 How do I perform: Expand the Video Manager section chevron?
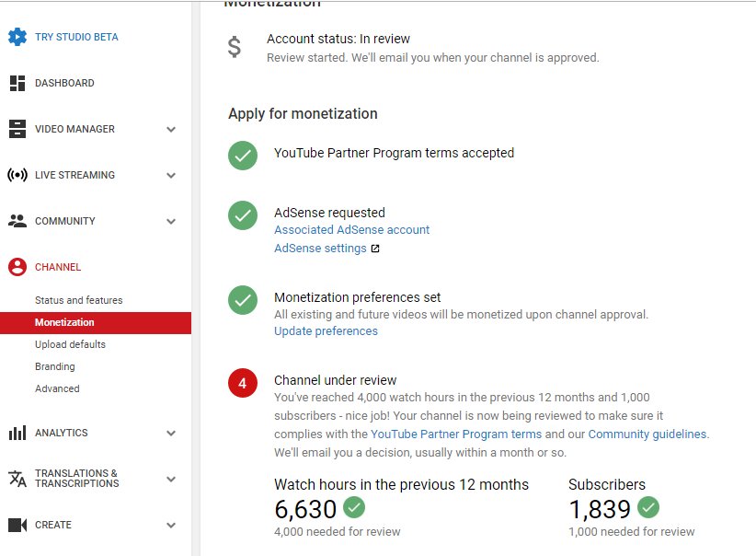[x=171, y=130]
